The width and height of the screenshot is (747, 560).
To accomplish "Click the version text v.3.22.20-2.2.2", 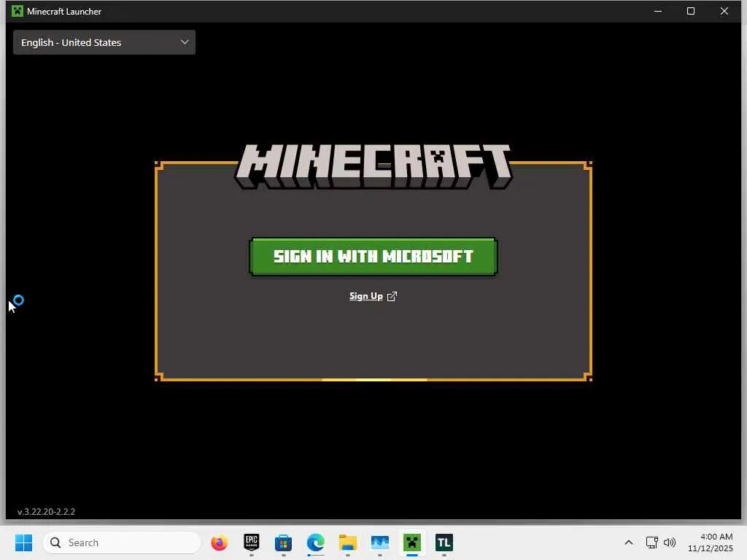I will pyautogui.click(x=46, y=512).
